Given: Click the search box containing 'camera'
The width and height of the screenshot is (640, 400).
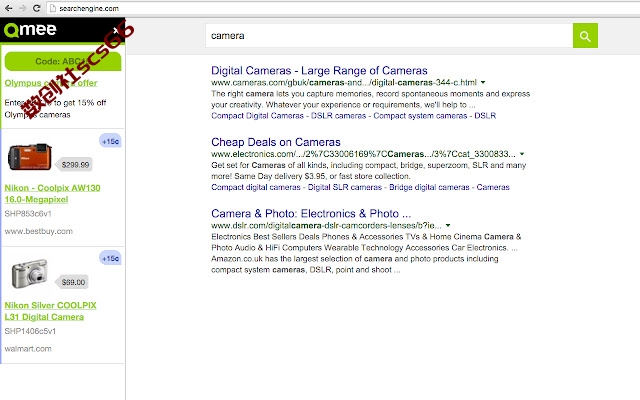Looking at the screenshot, I should tap(389, 36).
